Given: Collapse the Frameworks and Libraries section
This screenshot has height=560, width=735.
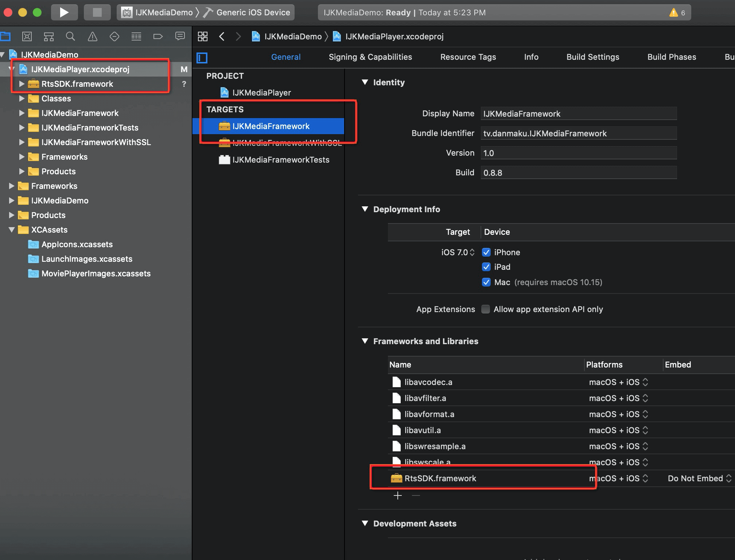Looking at the screenshot, I should (x=365, y=341).
